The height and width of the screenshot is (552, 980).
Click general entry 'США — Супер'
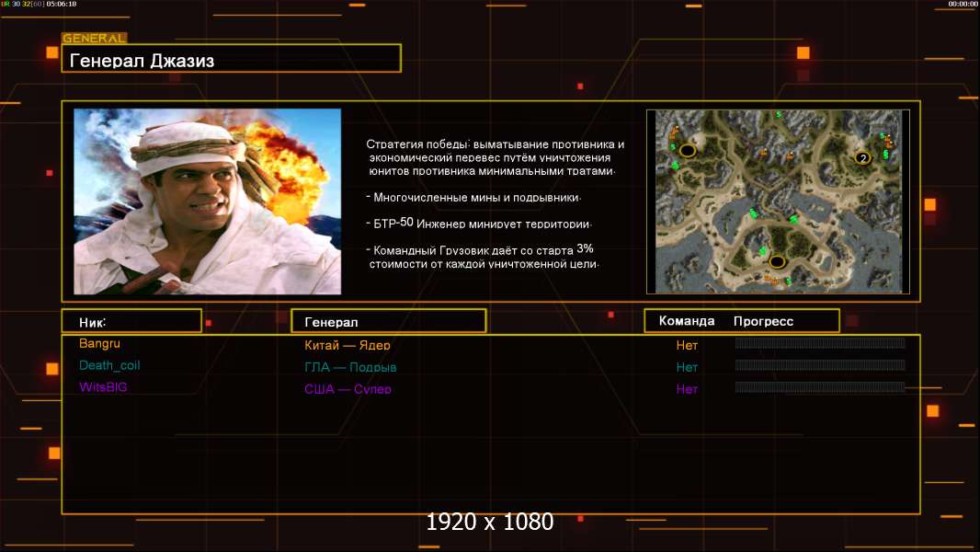pos(348,389)
